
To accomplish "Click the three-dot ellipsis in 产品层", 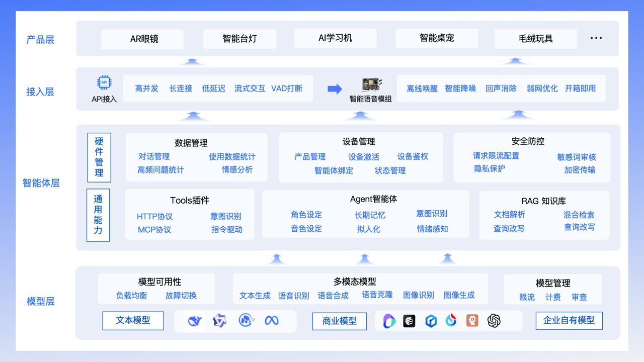I will coord(596,38).
